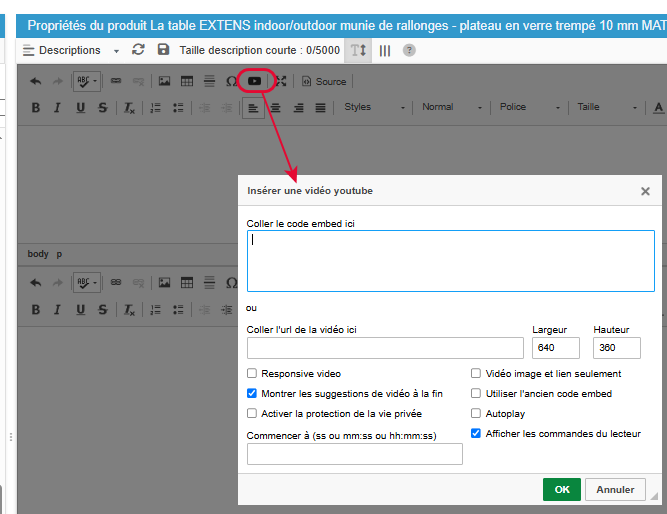
Task: Click the save floppy disk icon
Action: [163, 50]
